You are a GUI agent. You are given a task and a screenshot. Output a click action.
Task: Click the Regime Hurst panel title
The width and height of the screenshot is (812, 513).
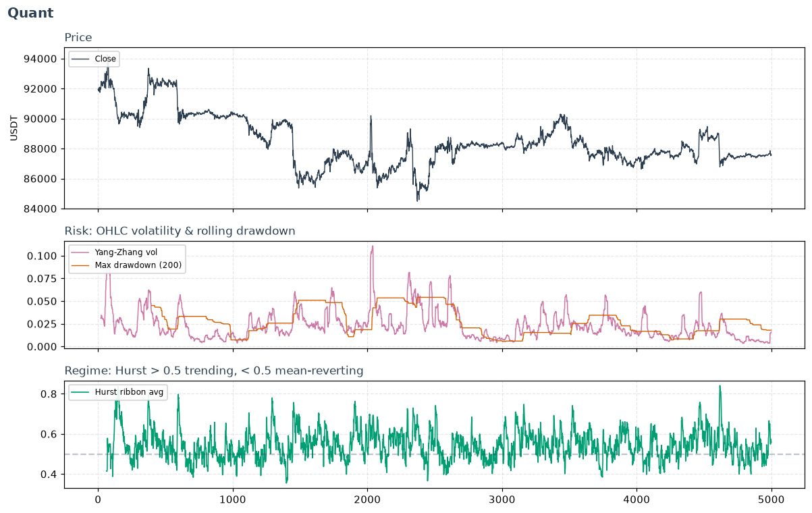(213, 371)
